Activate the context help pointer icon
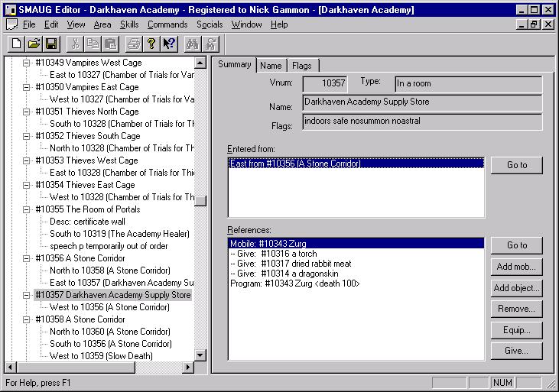Screen dimensions: 559x392 (x=169, y=44)
